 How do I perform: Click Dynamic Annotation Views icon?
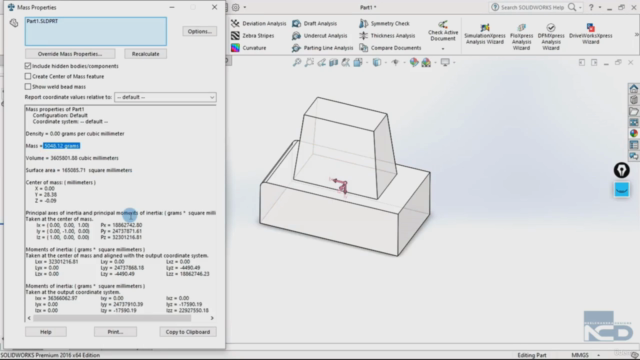coord(346,62)
